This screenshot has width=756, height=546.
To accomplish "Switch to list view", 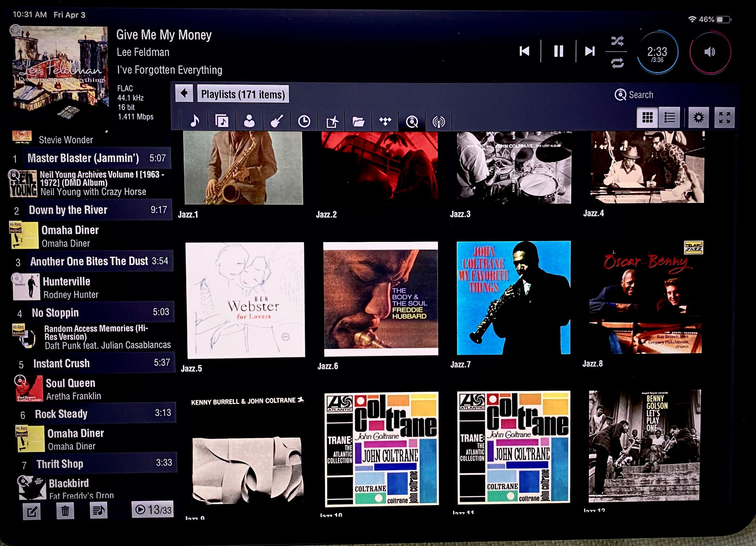I will [x=669, y=117].
